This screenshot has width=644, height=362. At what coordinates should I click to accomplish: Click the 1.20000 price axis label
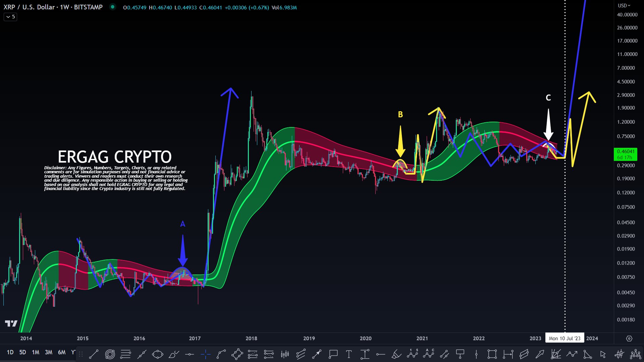point(626,122)
